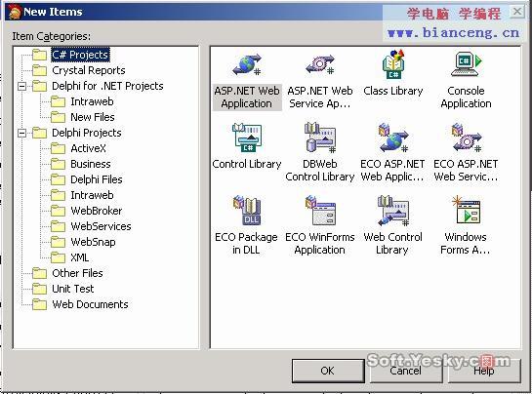Select the Delphi for .NET Projects category
This screenshot has height=394, width=532.
pos(107,86)
